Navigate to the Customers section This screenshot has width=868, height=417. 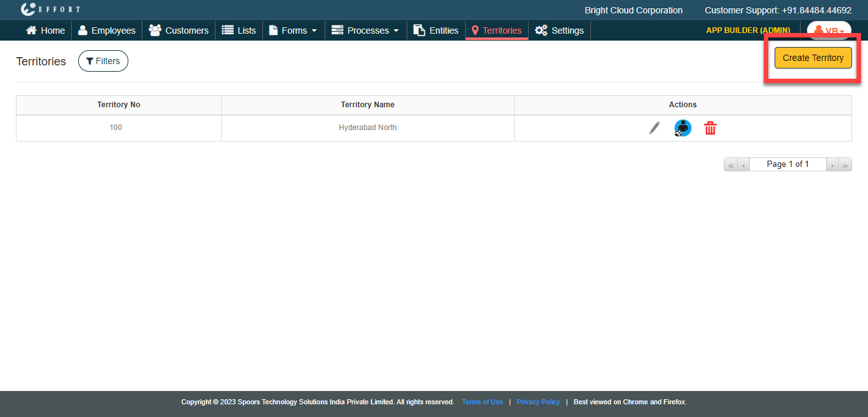click(x=179, y=30)
